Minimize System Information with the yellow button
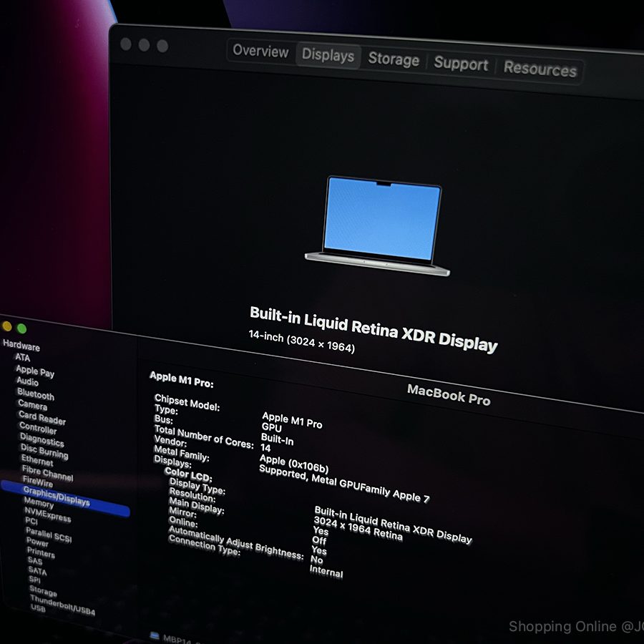 coord(7,326)
